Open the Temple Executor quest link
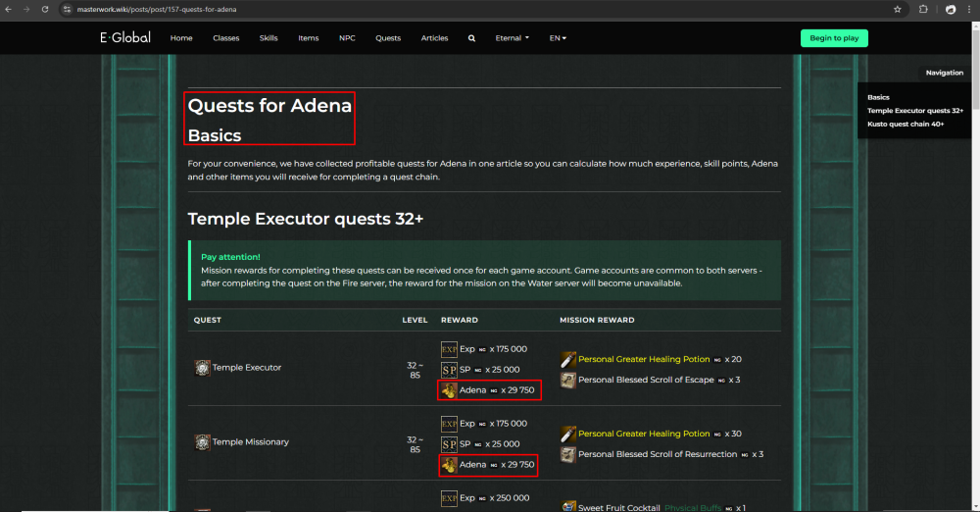Image resolution: width=980 pixels, height=512 pixels. (x=247, y=368)
